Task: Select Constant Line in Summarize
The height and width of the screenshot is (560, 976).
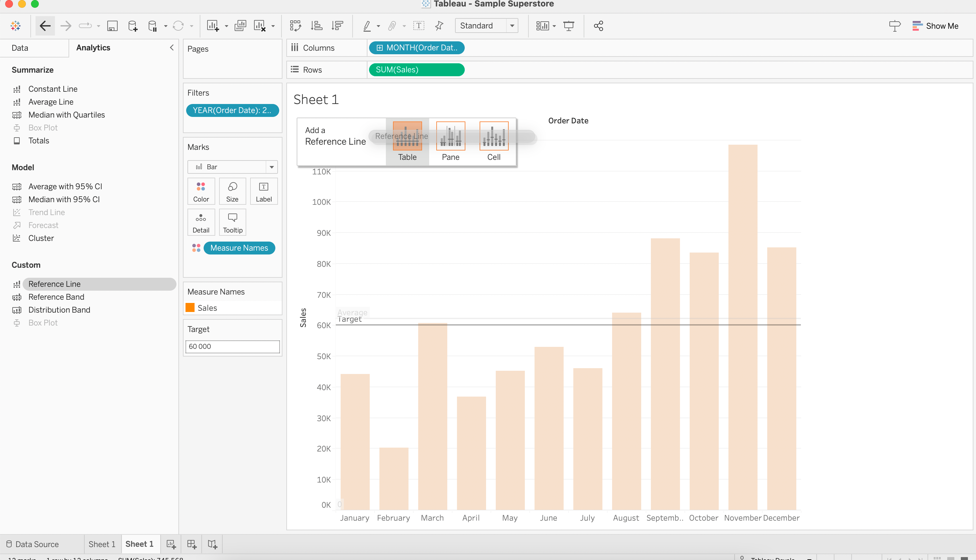Action: [53, 89]
